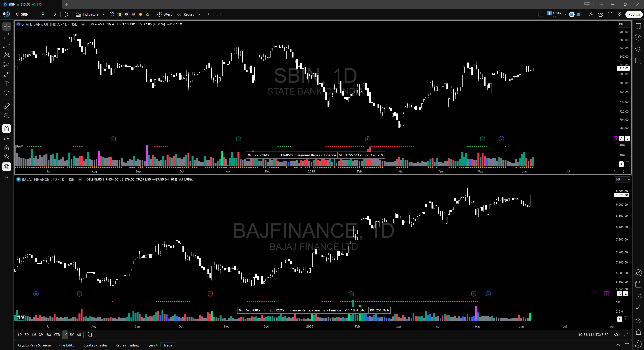Select the crosshair cursor tool
The height and width of the screenshot is (350, 644).
tap(7, 26)
